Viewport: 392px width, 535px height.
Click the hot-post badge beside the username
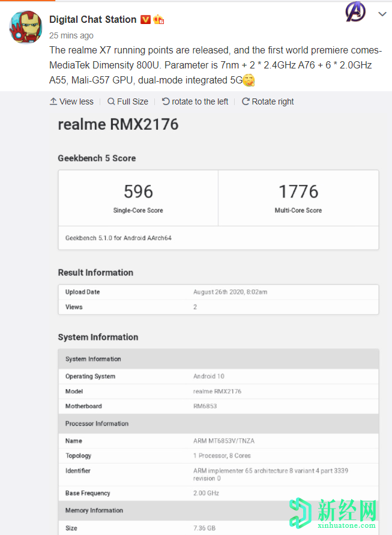point(158,19)
